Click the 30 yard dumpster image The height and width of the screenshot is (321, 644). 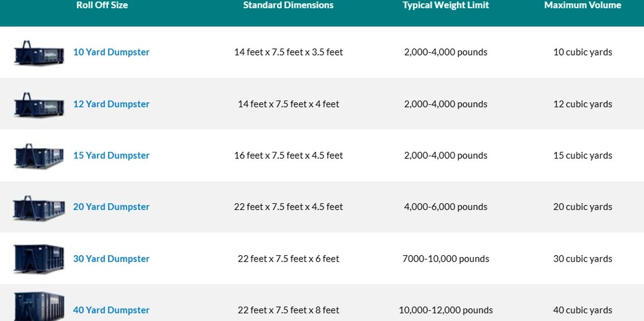(x=39, y=258)
